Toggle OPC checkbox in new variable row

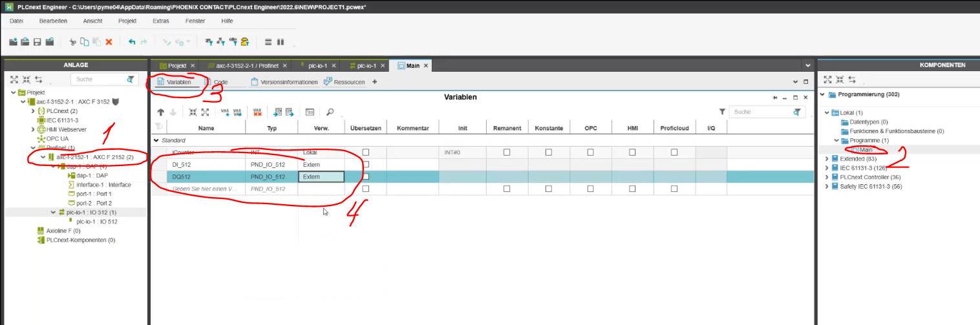pos(591,189)
